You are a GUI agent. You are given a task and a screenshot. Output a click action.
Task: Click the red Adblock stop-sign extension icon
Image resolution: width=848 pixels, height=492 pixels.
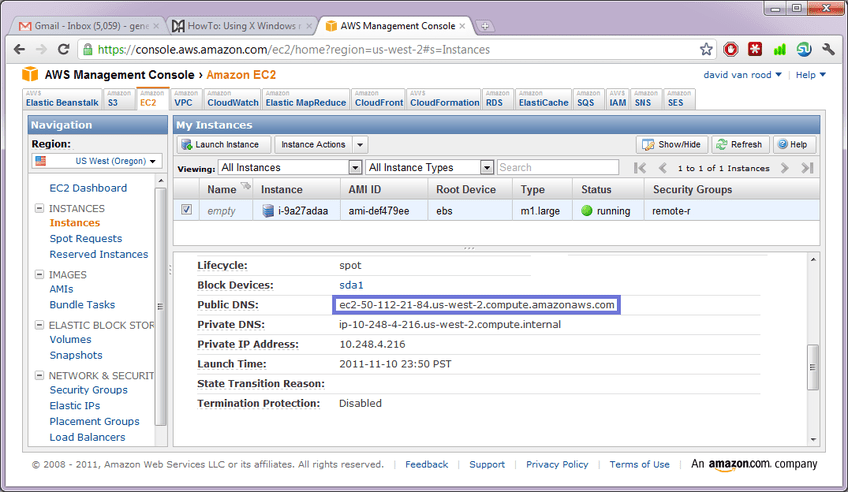pos(731,49)
